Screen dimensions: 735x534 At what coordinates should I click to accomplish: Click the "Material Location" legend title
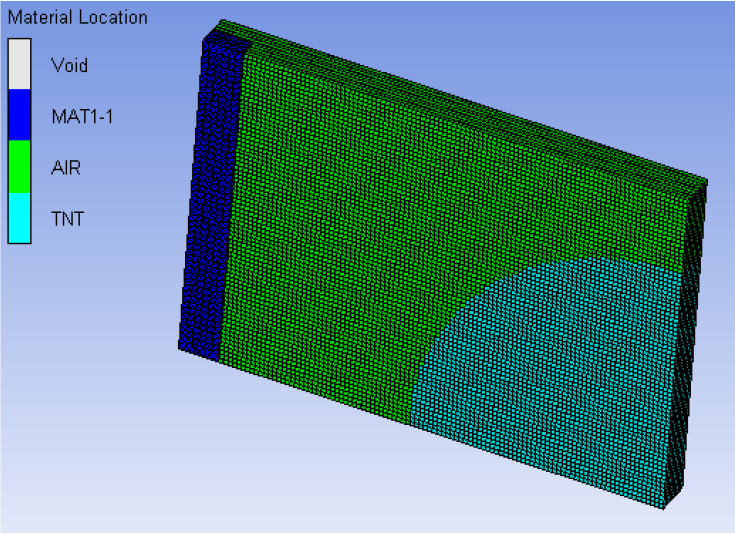tap(76, 17)
